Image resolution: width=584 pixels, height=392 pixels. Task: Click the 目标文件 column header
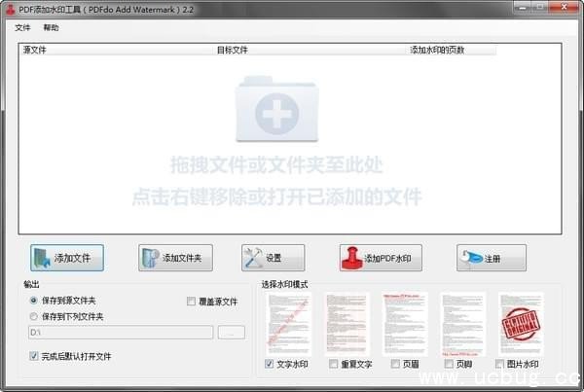[x=310, y=50]
